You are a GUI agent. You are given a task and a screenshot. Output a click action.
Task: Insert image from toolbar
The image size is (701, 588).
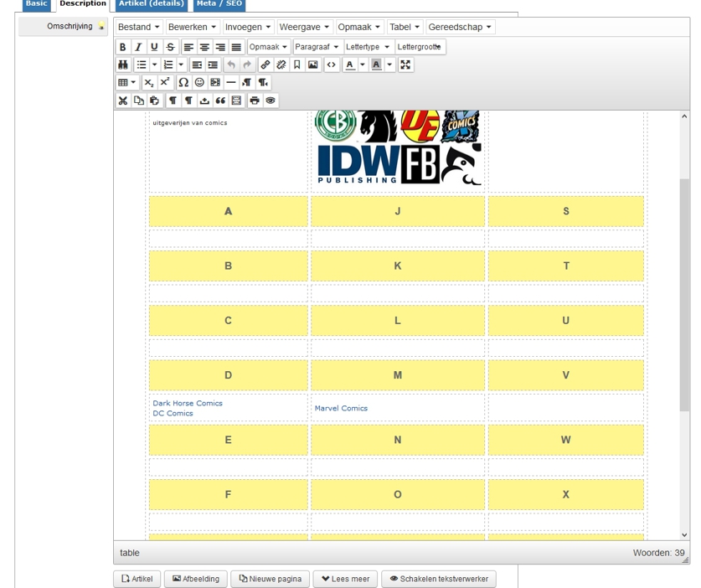point(313,64)
